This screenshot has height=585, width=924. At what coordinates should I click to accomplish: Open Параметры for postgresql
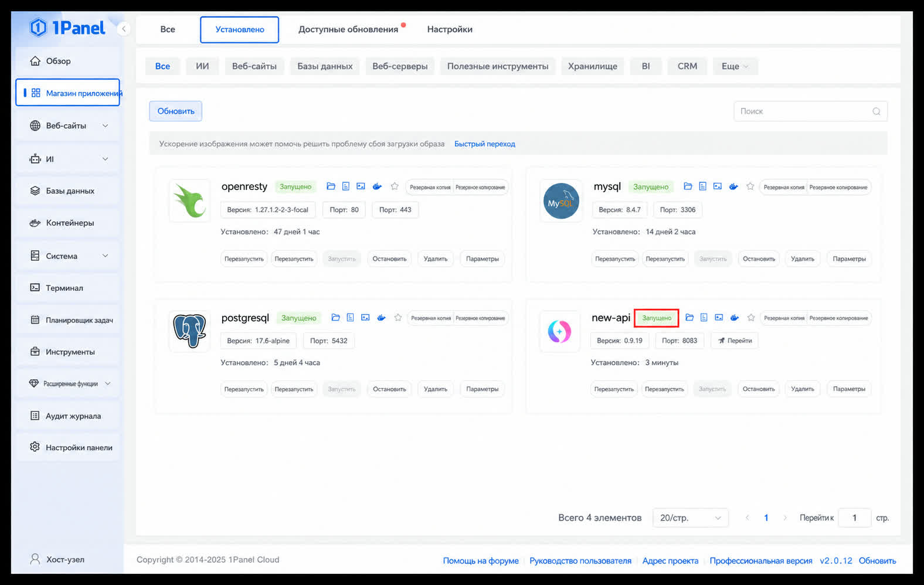tap(483, 389)
